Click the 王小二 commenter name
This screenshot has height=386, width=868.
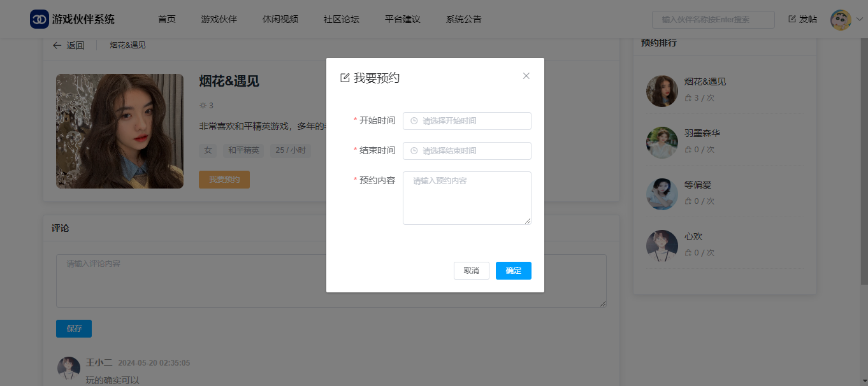coord(99,362)
